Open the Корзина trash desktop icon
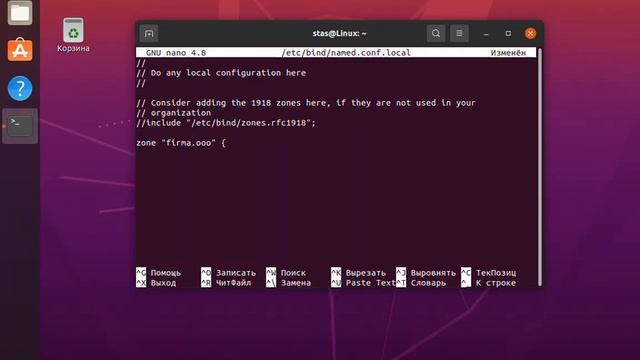Viewport: 640px width, 360px height. coord(73,35)
